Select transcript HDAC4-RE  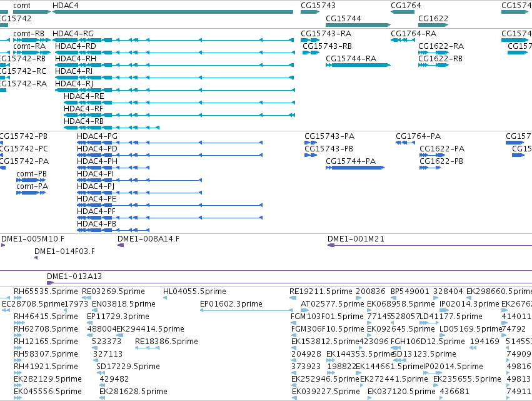(179, 103)
